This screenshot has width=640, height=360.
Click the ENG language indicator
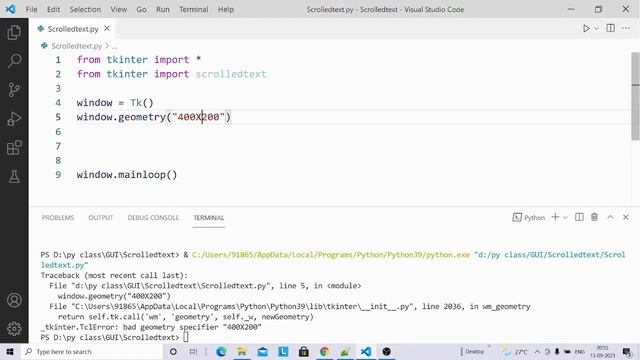pyautogui.click(x=580, y=351)
